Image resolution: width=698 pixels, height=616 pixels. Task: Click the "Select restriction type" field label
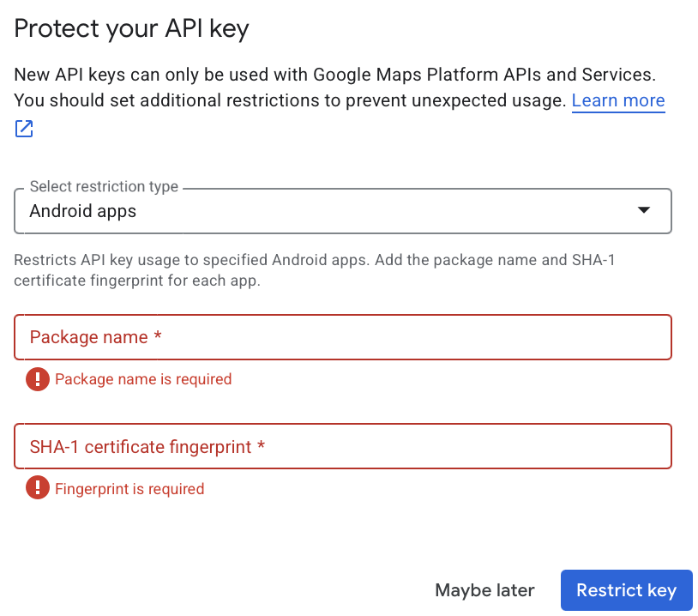tap(104, 186)
